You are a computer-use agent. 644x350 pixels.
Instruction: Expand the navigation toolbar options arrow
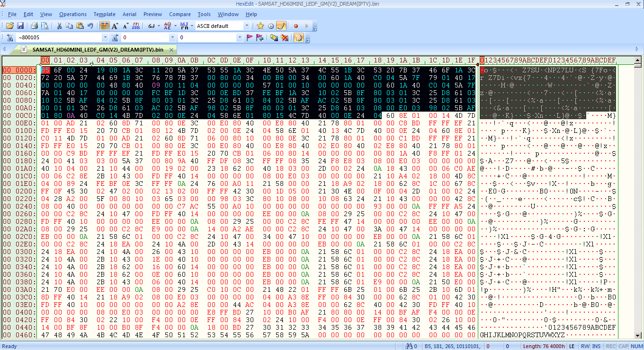(308, 39)
